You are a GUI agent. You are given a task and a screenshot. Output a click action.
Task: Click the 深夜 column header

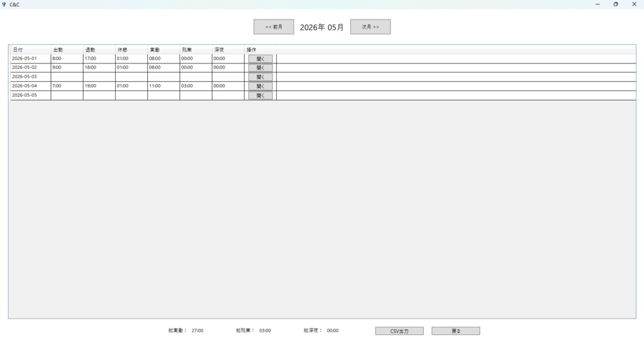(x=228, y=50)
